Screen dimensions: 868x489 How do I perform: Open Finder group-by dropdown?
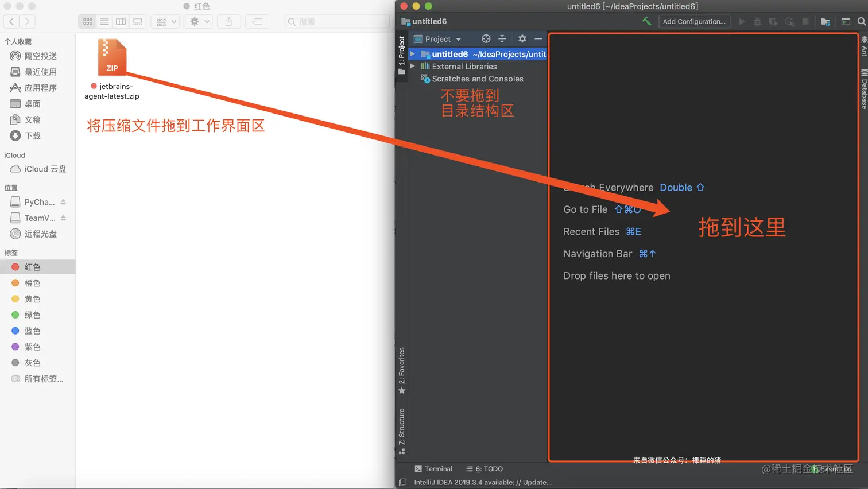(166, 21)
